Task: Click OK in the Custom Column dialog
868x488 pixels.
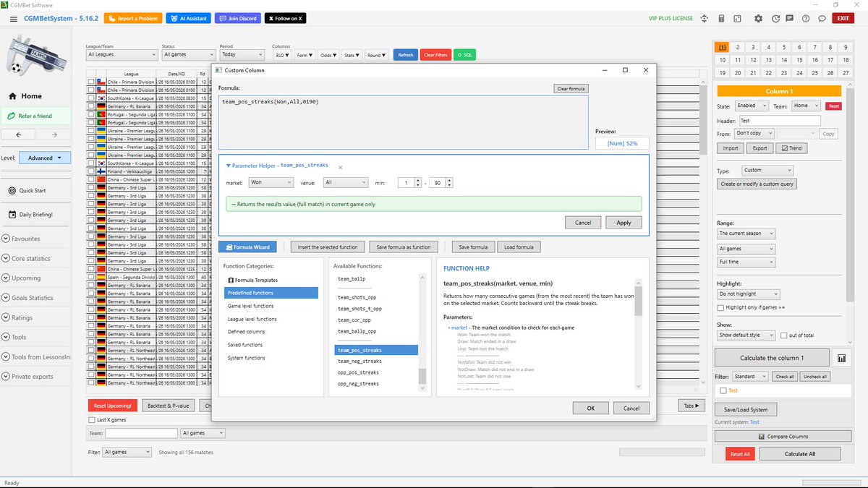Action: coord(590,408)
